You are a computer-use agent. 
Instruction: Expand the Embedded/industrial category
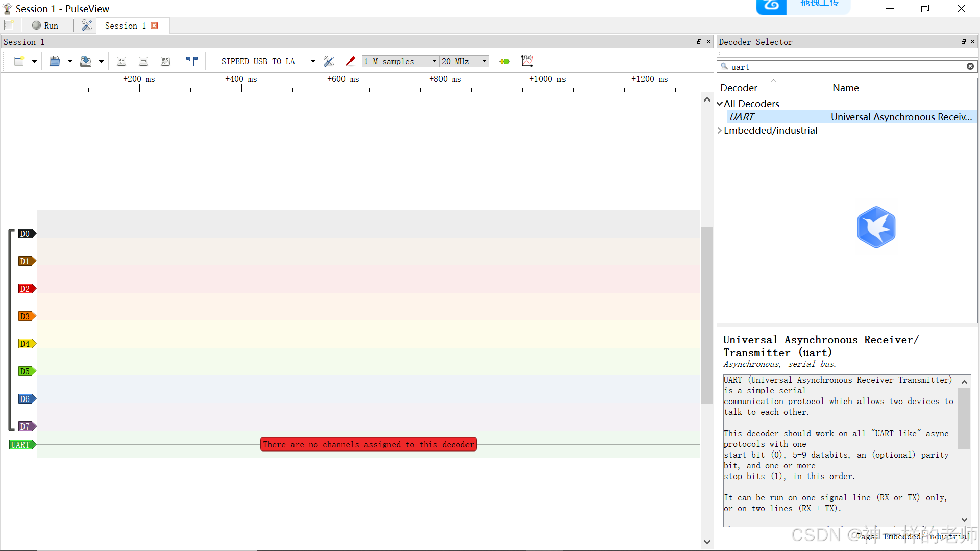pos(720,131)
